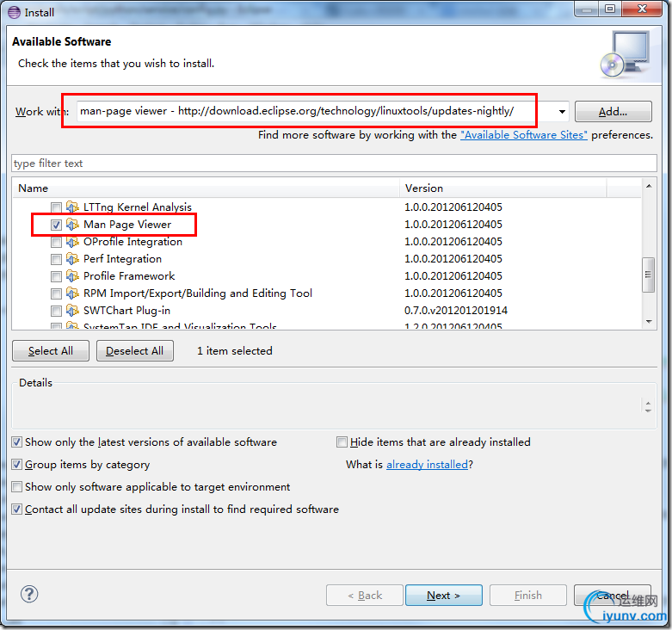Click the type filter text field
This screenshot has width=672, height=630.
[335, 164]
